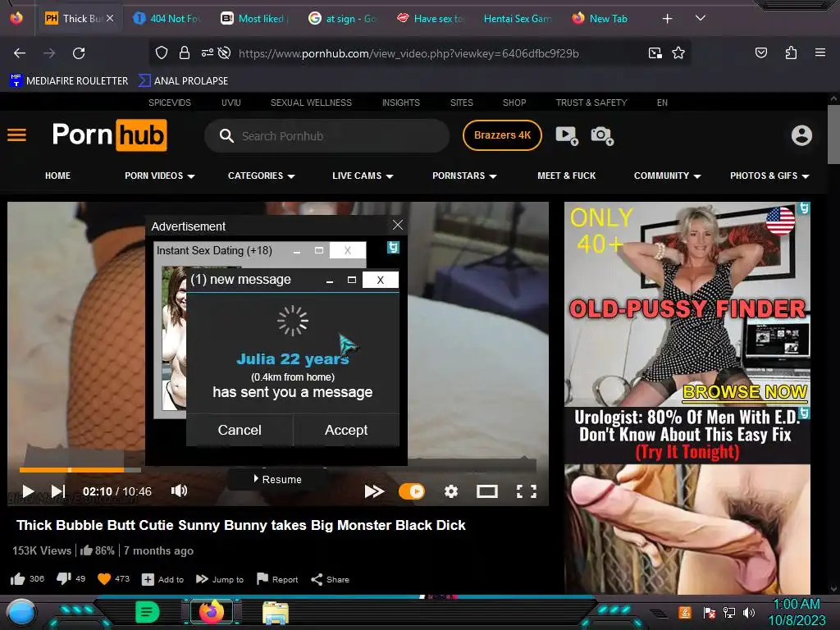
Task: Open the MEDIAFIRE ROULETTER bookmark
Action: click(x=69, y=81)
